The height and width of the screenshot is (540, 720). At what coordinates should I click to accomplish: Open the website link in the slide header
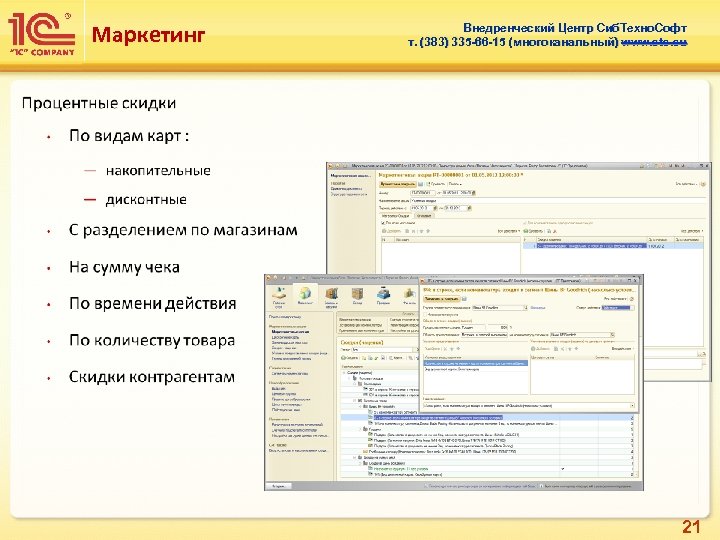654,42
